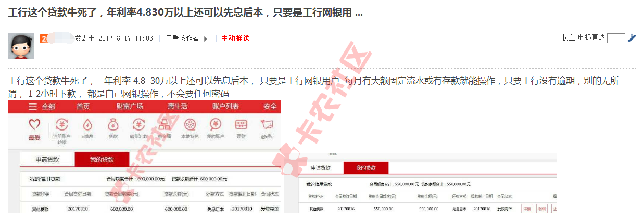
Task: Click 先息后本 in the 600,000 loan row
Action: pyautogui.click(x=215, y=209)
